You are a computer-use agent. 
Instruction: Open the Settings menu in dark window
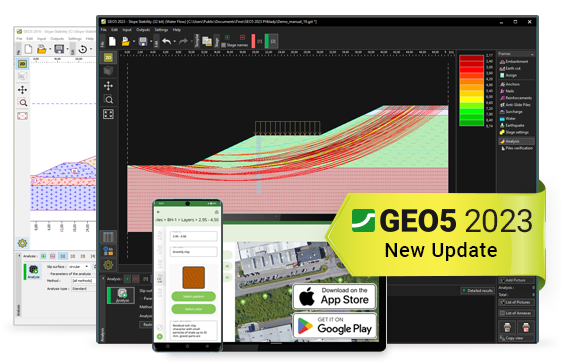(161, 30)
